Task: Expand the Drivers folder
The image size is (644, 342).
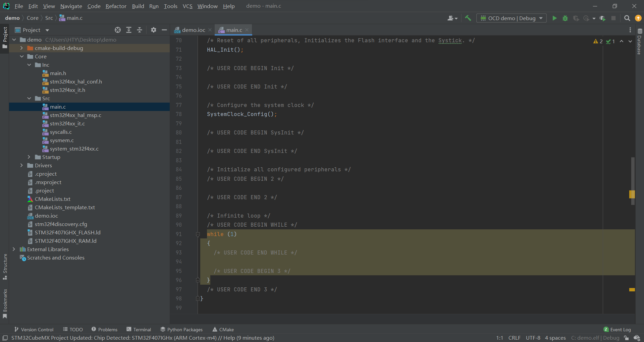Action: point(21,165)
